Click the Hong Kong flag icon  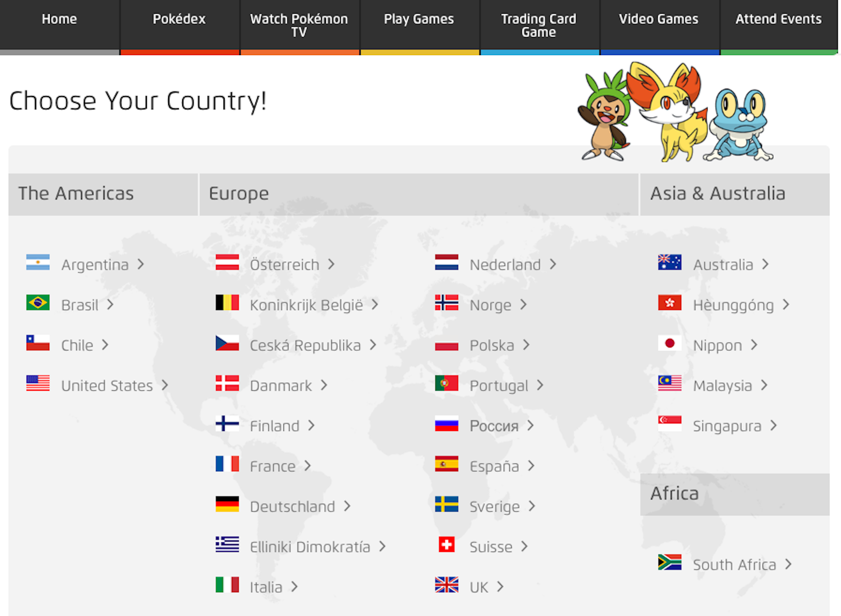pyautogui.click(x=669, y=303)
